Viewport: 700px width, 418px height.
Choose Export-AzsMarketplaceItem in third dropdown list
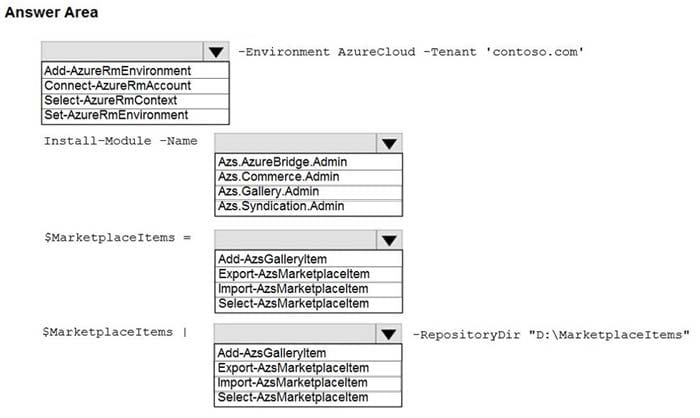click(x=308, y=274)
